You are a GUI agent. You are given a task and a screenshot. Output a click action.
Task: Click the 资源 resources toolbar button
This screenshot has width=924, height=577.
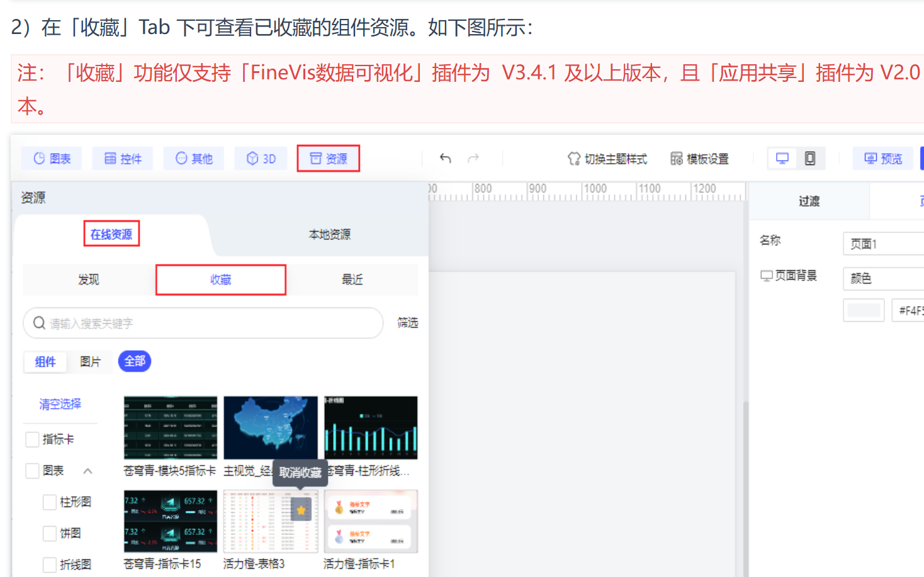pos(329,159)
